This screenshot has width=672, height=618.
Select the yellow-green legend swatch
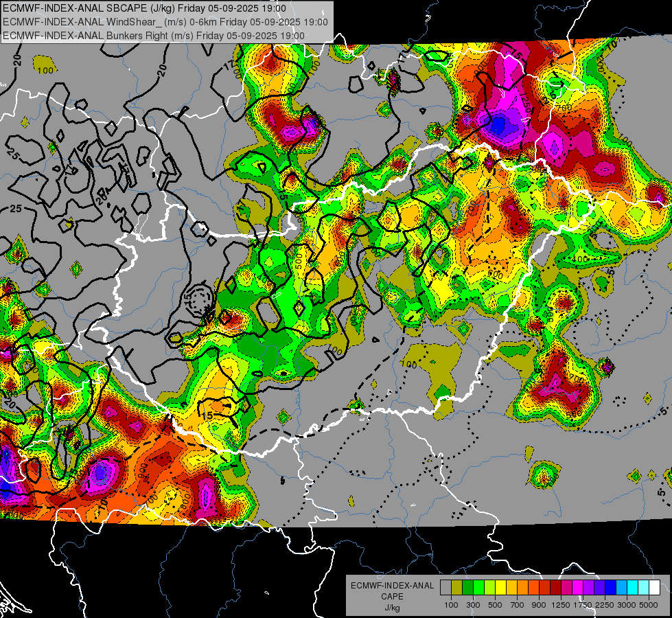(489, 588)
